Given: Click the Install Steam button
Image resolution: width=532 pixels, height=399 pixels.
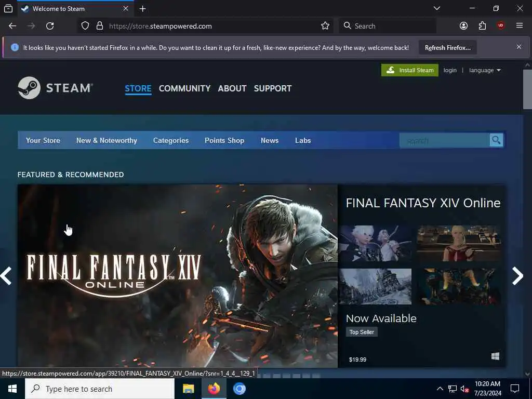Looking at the screenshot, I should tap(409, 70).
